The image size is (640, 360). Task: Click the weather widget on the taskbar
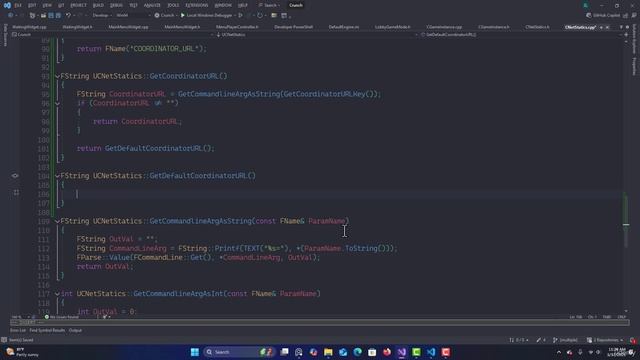pyautogui.click(x=22, y=352)
